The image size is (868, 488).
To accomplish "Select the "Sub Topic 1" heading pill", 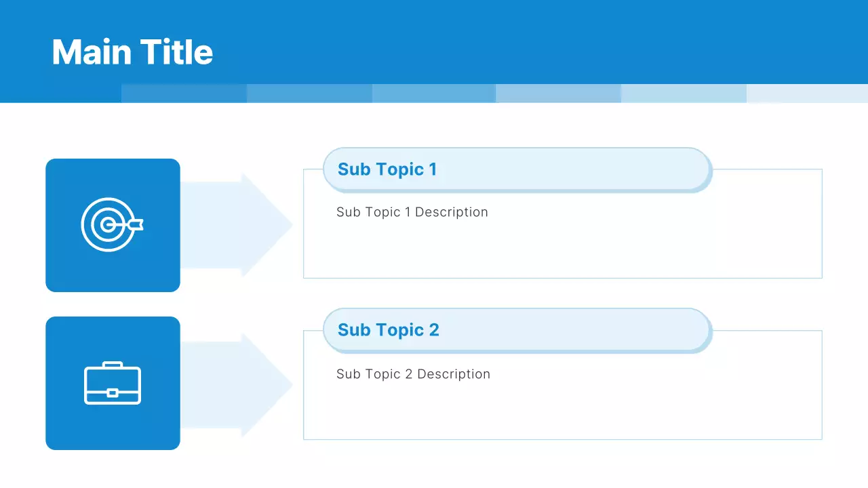I will pyautogui.click(x=517, y=169).
